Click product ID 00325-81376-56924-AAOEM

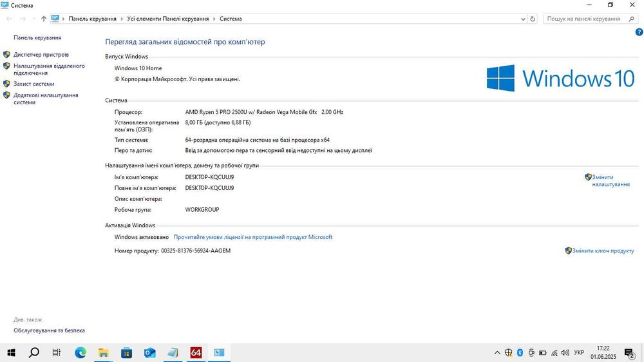pos(196,251)
